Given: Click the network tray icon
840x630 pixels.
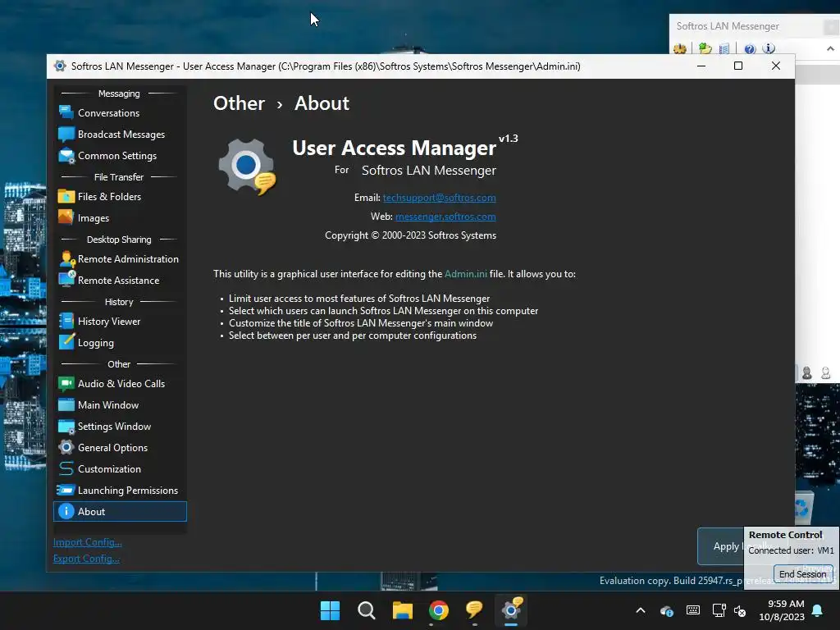Looking at the screenshot, I should [719, 610].
